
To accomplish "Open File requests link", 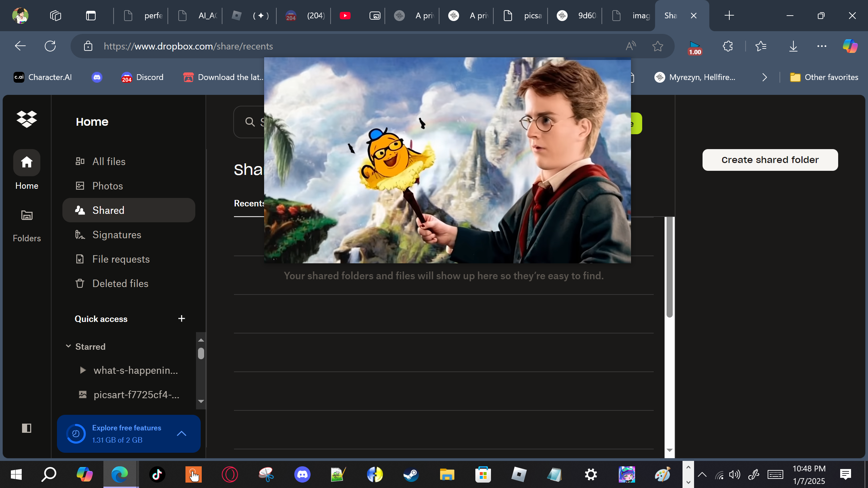I will pyautogui.click(x=121, y=259).
